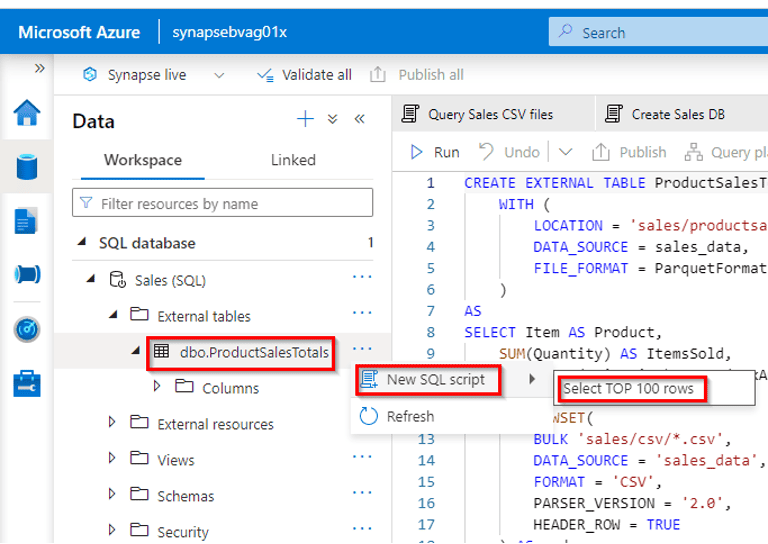Open the Create Sales DB tab
This screenshot has height=544, width=768.
(x=681, y=114)
